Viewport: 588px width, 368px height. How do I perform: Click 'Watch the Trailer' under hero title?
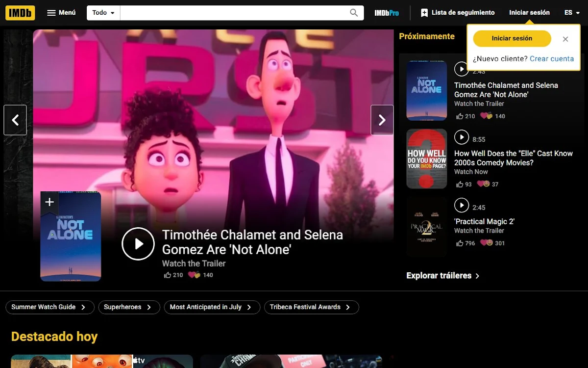[194, 263]
